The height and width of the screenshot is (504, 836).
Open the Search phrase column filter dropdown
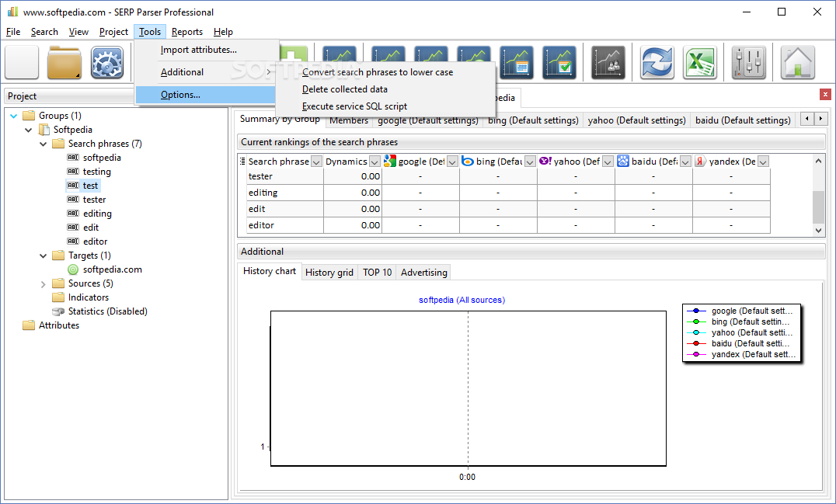click(x=316, y=162)
